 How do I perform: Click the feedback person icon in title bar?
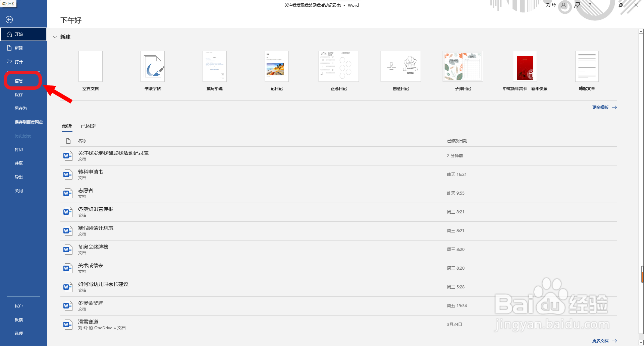(x=577, y=5)
